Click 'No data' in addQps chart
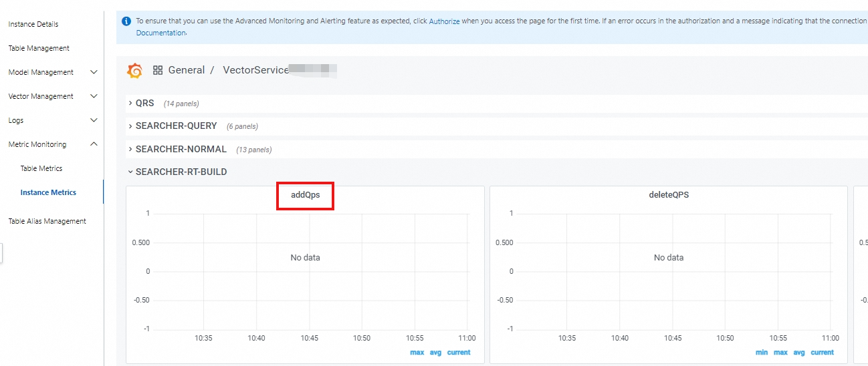Viewport: 868px width, 366px height. coord(305,258)
